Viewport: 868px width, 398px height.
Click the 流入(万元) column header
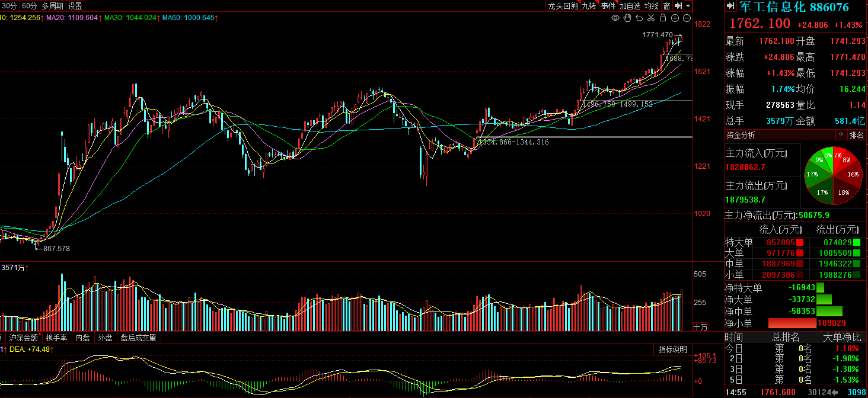780,229
